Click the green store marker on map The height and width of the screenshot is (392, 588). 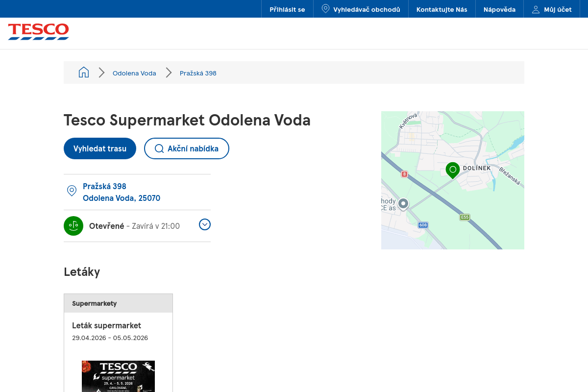[453, 171]
